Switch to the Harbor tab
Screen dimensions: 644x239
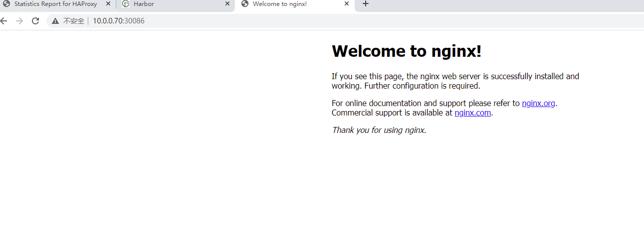pyautogui.click(x=176, y=4)
